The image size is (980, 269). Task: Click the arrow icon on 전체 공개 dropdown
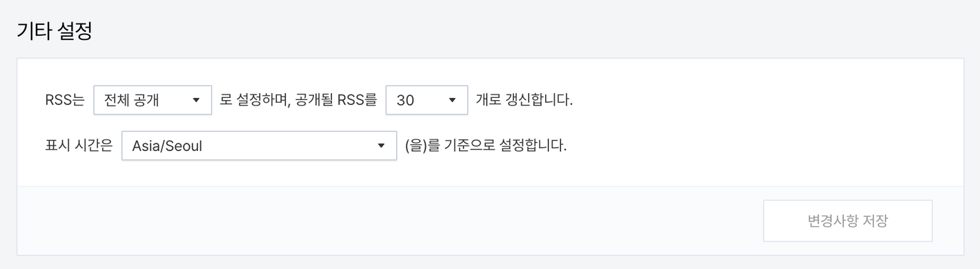[196, 100]
